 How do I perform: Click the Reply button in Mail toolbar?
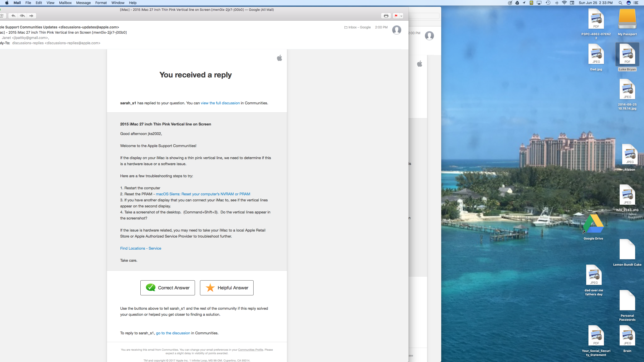13,16
